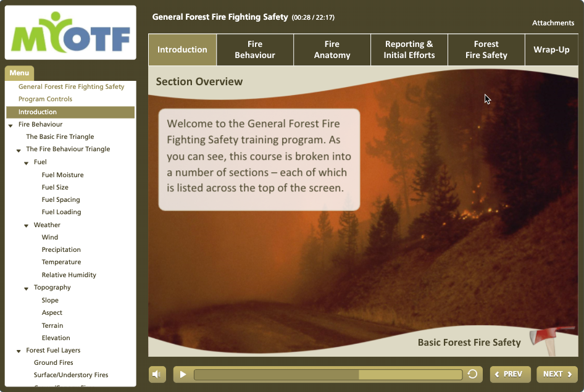Mute audio with the speaker icon
The height and width of the screenshot is (392, 584).
click(157, 374)
